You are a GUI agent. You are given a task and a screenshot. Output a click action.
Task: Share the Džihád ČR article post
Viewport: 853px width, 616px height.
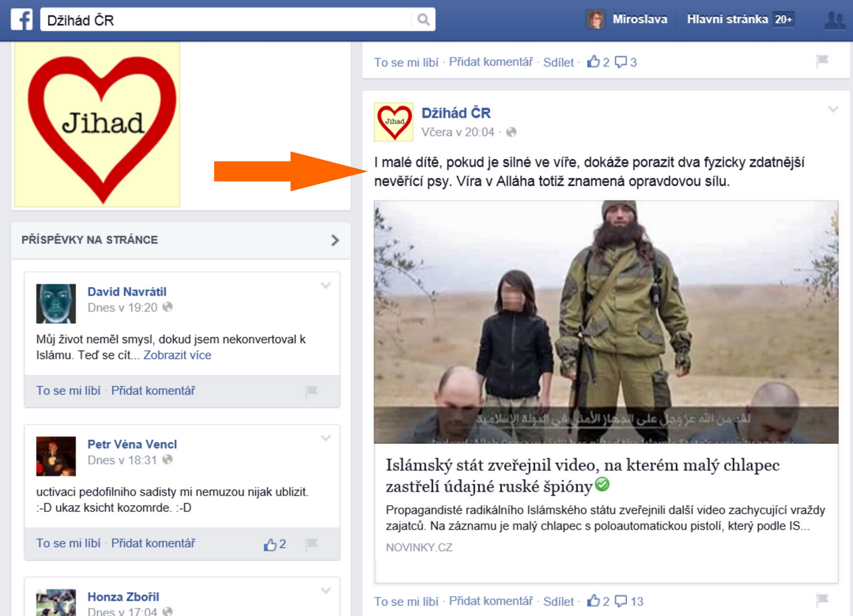coord(558,601)
